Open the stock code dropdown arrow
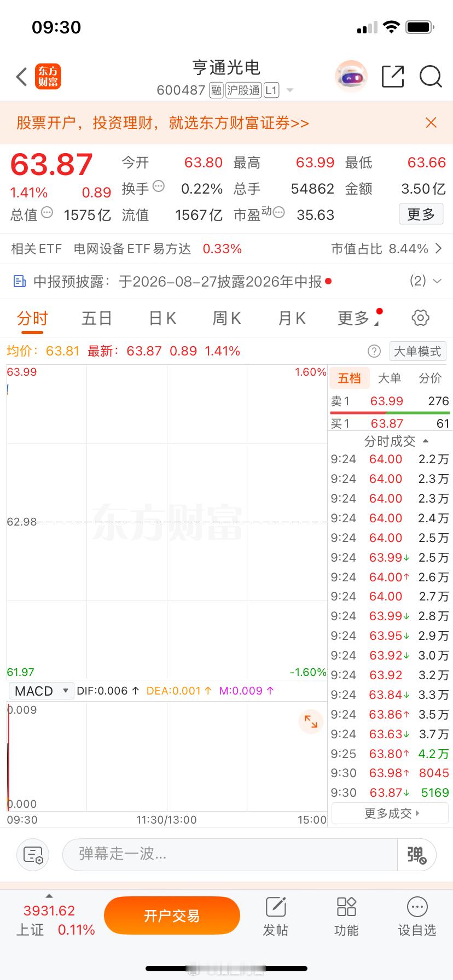 click(290, 90)
